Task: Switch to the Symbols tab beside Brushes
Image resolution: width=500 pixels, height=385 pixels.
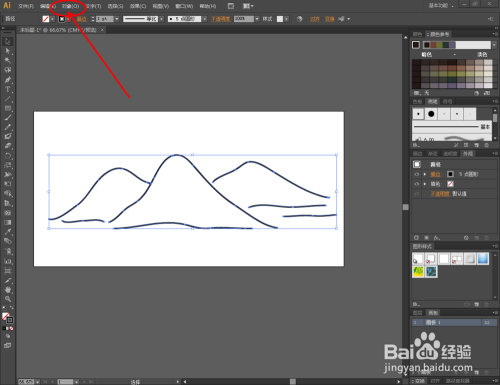Action: [448, 101]
